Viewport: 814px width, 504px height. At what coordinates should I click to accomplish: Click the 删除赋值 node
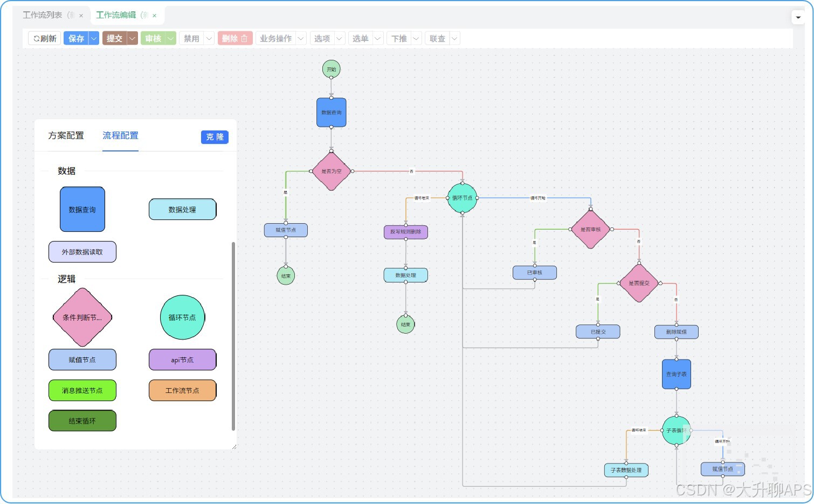click(x=677, y=332)
